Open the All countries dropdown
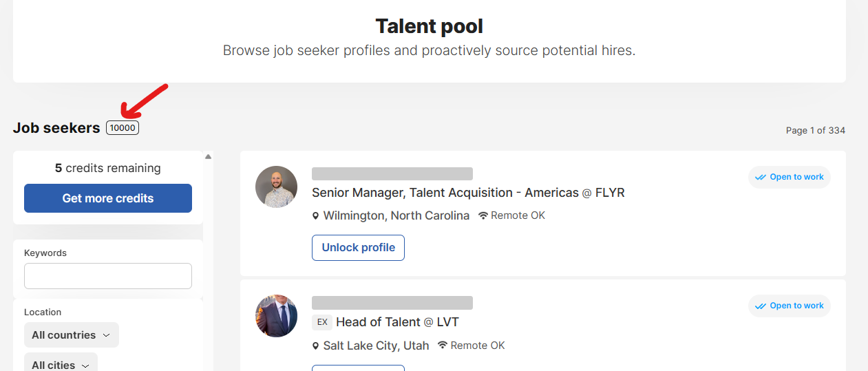This screenshot has width=868, height=371. pyautogui.click(x=72, y=335)
